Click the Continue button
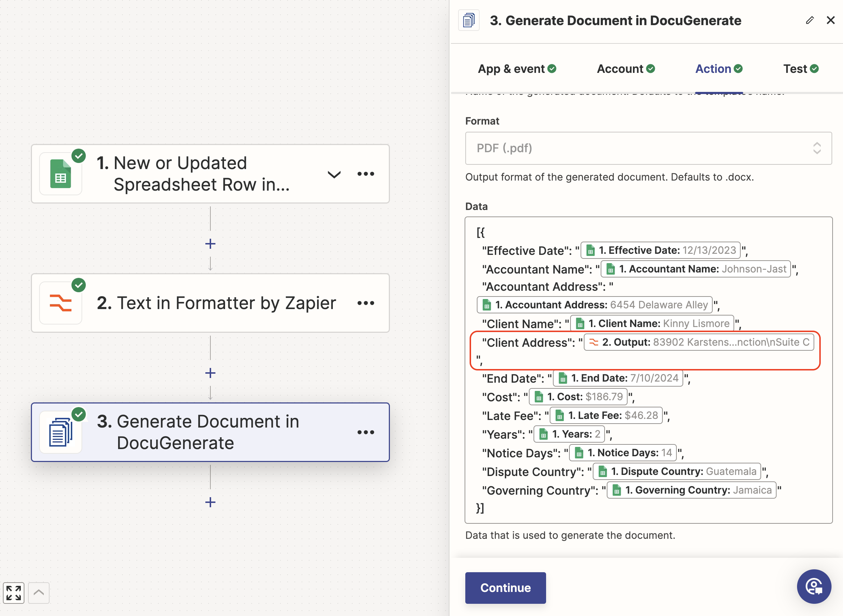The image size is (843, 616). click(x=505, y=588)
